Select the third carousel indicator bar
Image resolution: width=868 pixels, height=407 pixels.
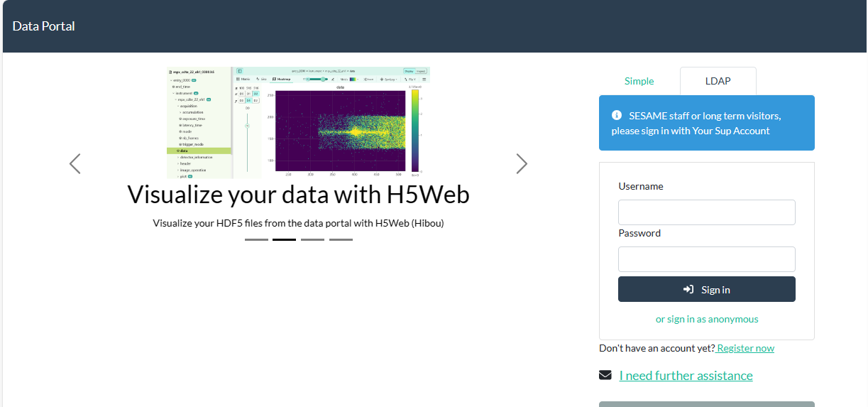pyautogui.click(x=312, y=239)
